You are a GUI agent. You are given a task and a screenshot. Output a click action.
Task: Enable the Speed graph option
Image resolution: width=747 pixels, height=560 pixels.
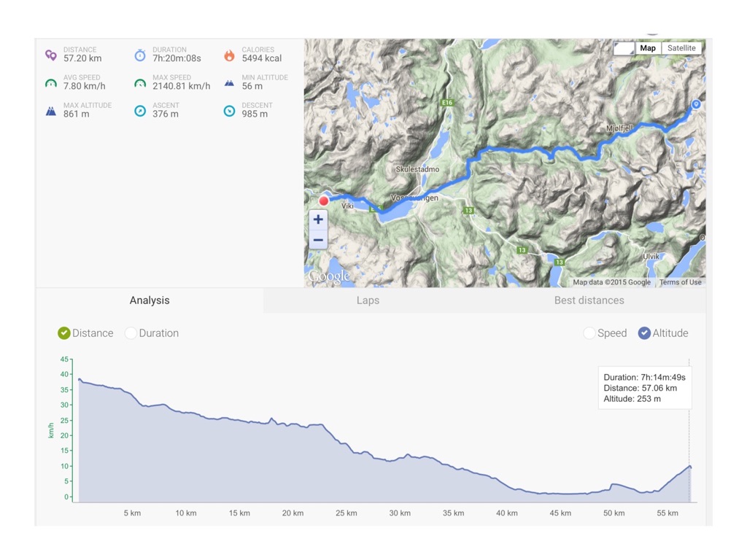[x=589, y=333]
